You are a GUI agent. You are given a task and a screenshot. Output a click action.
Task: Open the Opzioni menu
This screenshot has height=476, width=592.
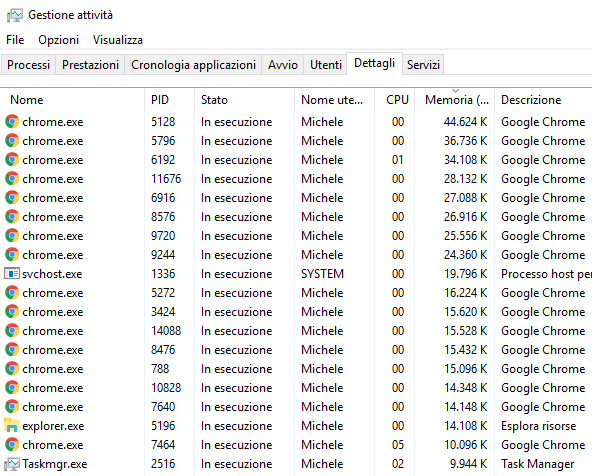[x=59, y=40]
